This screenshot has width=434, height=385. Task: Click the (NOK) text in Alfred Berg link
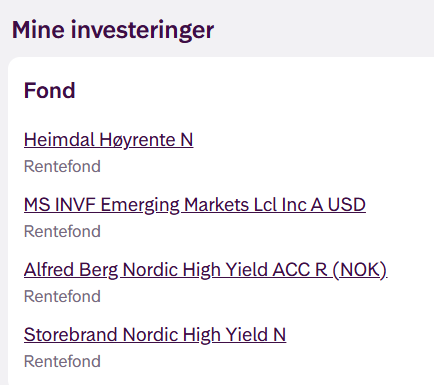coord(360,270)
